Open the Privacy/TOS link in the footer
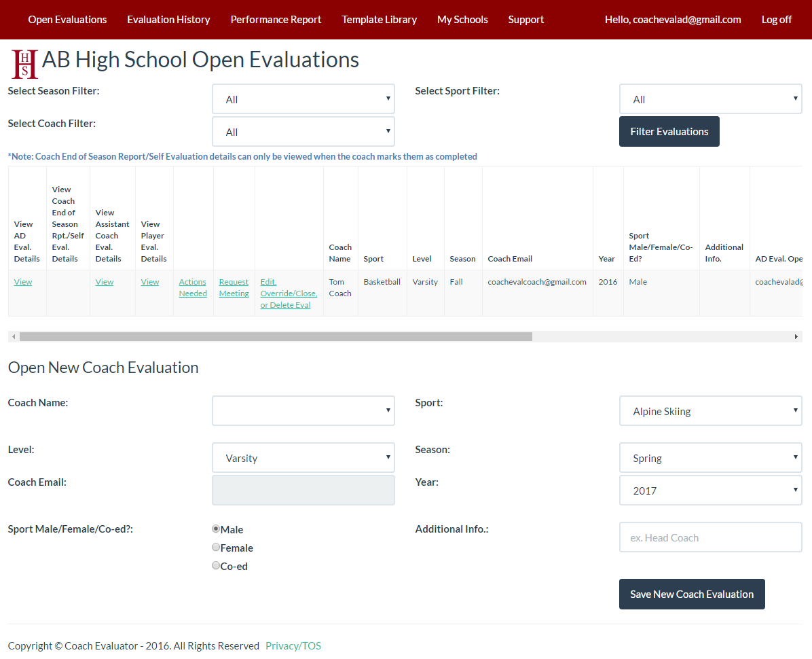 (293, 646)
